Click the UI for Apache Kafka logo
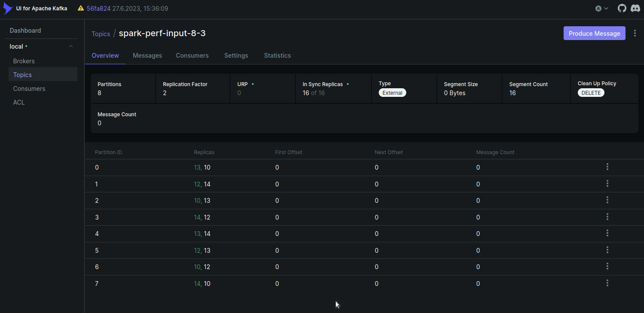Image resolution: width=644 pixels, height=313 pixels. click(8, 8)
